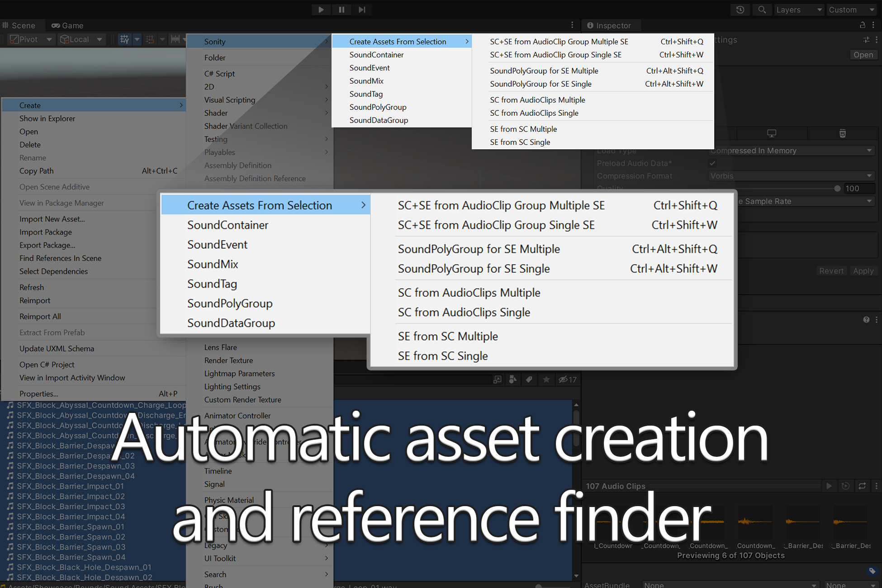This screenshot has height=588, width=882.
Task: Click the Step frame button
Action: coord(362,9)
